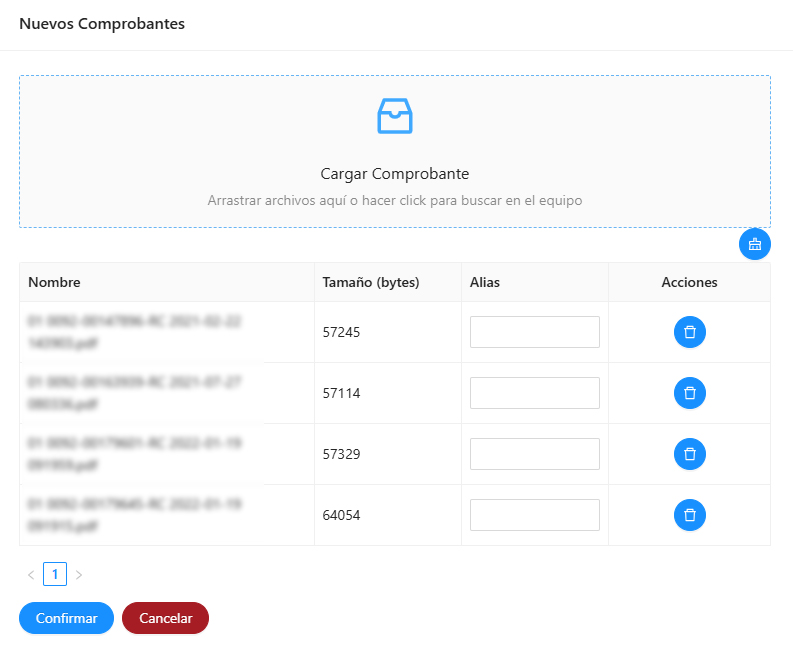Screen dimensions: 793x657
Task: Select the size value 64054
Action: (341, 515)
